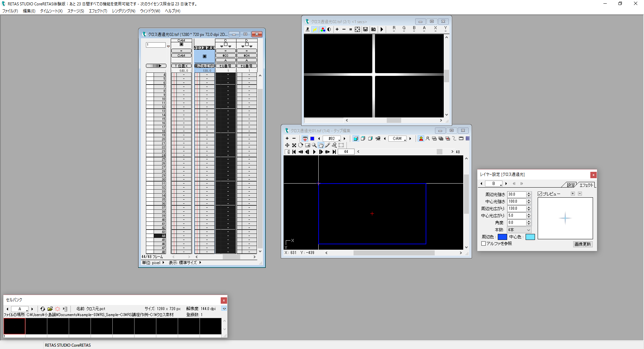Image resolution: width=644 pixels, height=349 pixels.
Task: Open the エフェクト(T) menu
Action: pyautogui.click(x=98, y=11)
